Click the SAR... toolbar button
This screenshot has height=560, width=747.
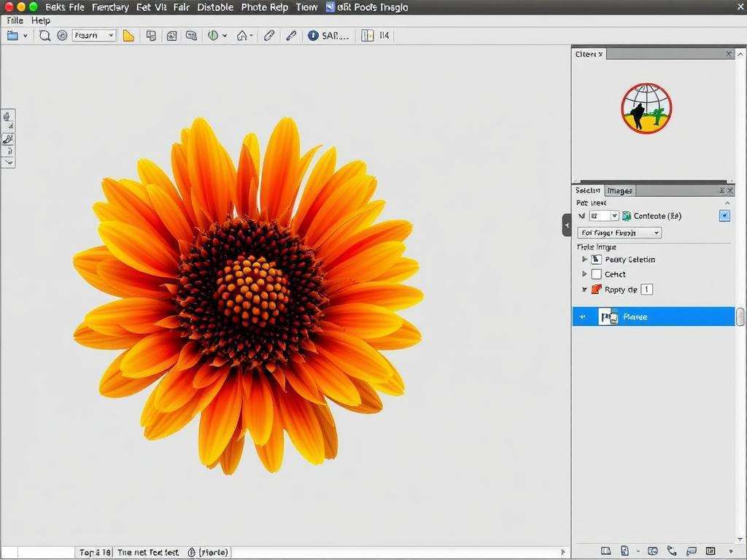pos(335,35)
